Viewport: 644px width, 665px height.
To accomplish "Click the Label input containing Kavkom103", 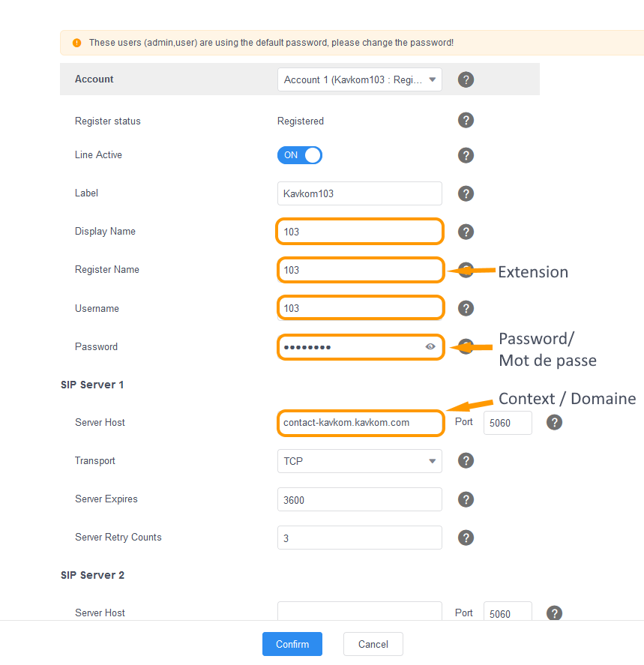I will [359, 193].
